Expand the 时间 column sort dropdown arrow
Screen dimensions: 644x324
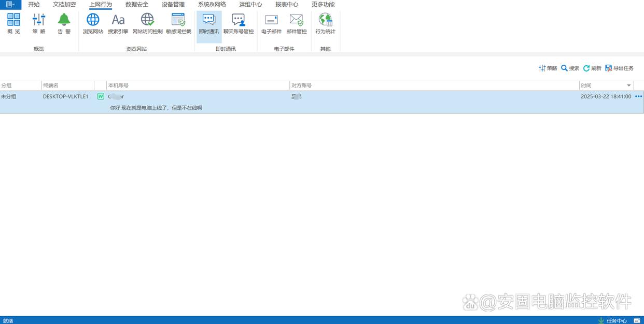click(629, 86)
